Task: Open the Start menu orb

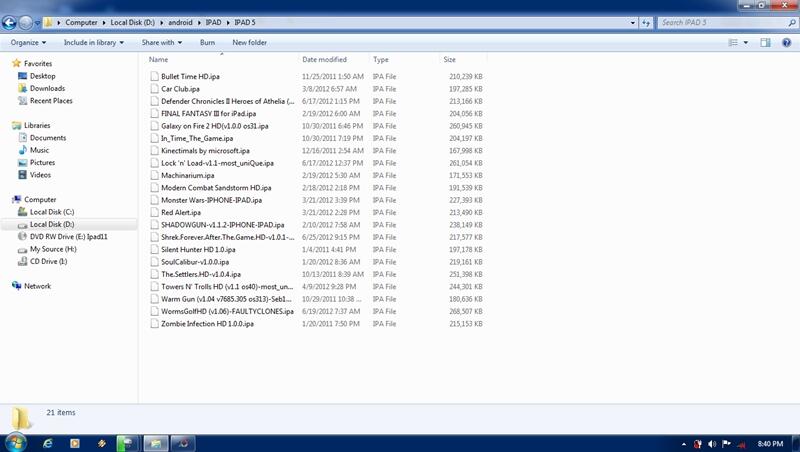Action: pyautogui.click(x=15, y=443)
